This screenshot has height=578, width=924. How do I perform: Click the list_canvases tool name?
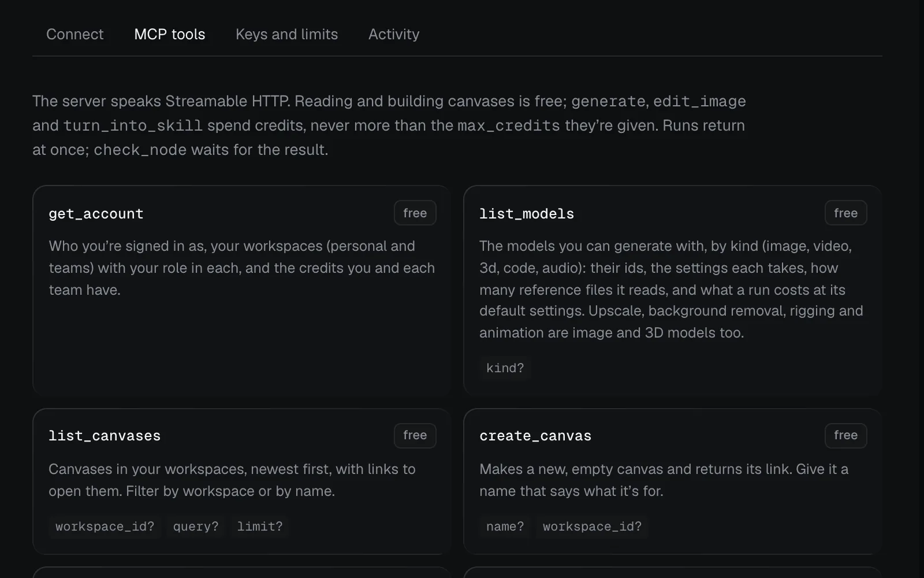tap(105, 436)
